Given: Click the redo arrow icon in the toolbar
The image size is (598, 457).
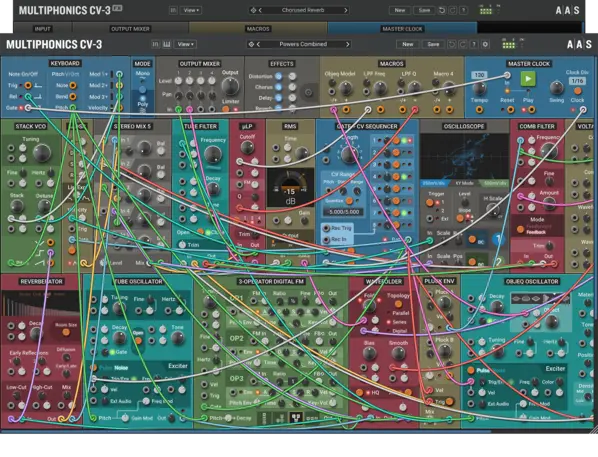Looking at the screenshot, I should 462,44.
